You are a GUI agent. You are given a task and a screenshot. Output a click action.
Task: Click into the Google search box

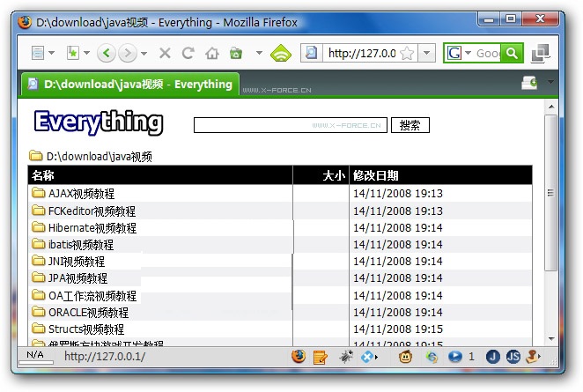pyautogui.click(x=487, y=53)
